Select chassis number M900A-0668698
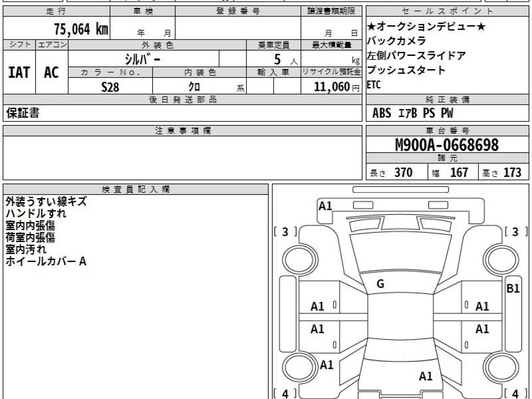Viewport: 532px width, 399px height. [446, 145]
